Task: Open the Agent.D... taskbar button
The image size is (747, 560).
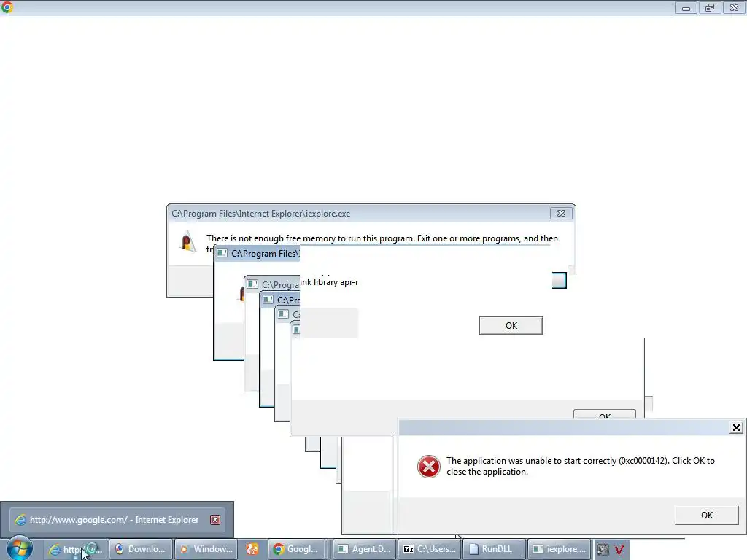Action: coord(364,549)
